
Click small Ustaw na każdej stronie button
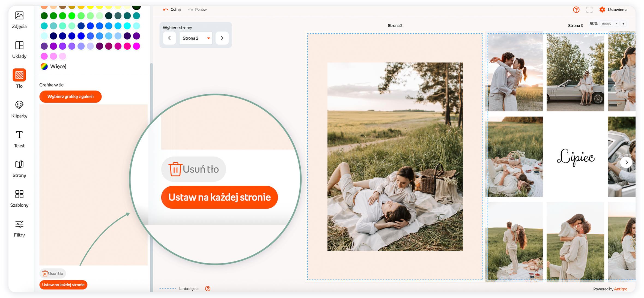click(x=63, y=285)
